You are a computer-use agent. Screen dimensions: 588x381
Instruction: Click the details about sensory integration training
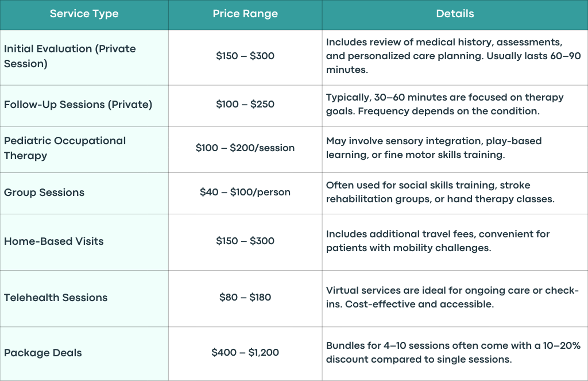[434, 148]
